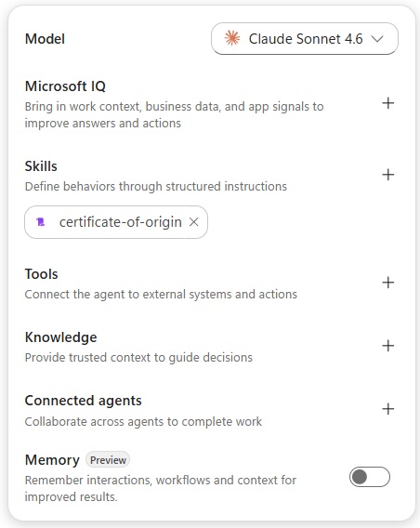Add a tool using the Tools plus icon

tap(388, 283)
